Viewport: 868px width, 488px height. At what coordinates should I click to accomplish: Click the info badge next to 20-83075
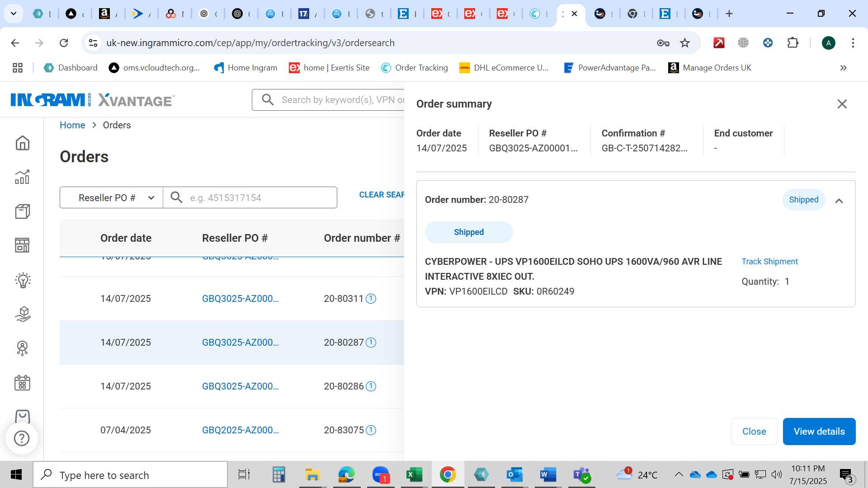coord(371,430)
